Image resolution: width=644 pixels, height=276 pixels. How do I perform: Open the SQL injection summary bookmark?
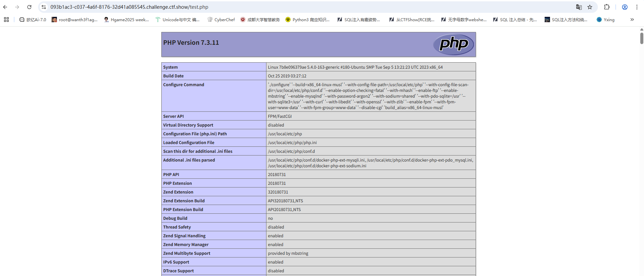[x=515, y=20]
